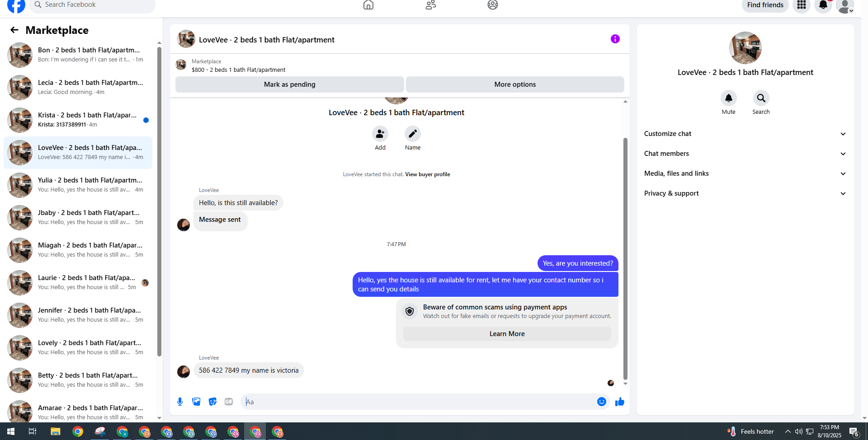Open Task View on the taskbar
This screenshot has height=440, width=868.
[x=33, y=431]
